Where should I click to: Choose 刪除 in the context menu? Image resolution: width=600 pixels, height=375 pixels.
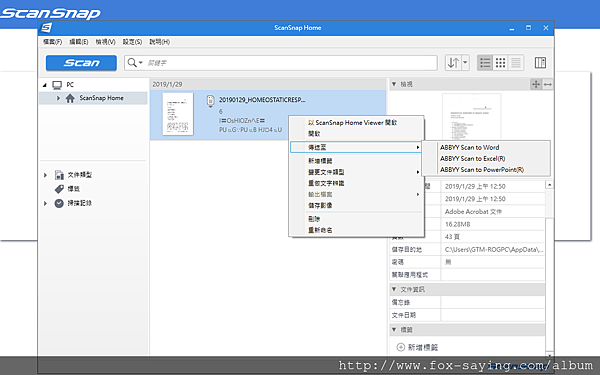click(314, 219)
